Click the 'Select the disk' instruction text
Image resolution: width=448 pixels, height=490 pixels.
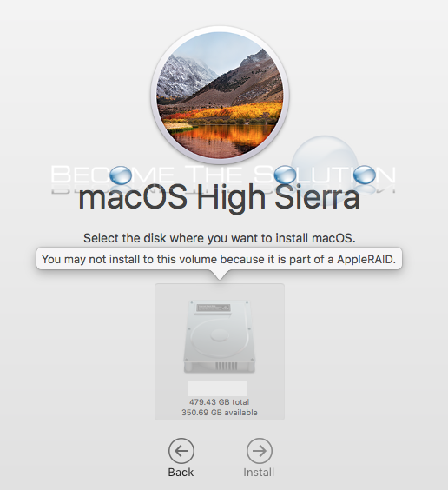pos(220,238)
